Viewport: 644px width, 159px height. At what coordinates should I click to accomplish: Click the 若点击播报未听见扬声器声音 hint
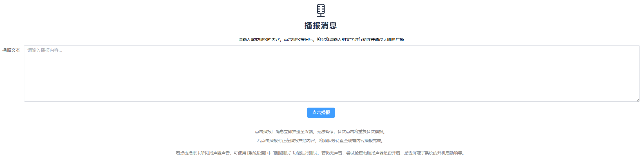tap(203, 153)
